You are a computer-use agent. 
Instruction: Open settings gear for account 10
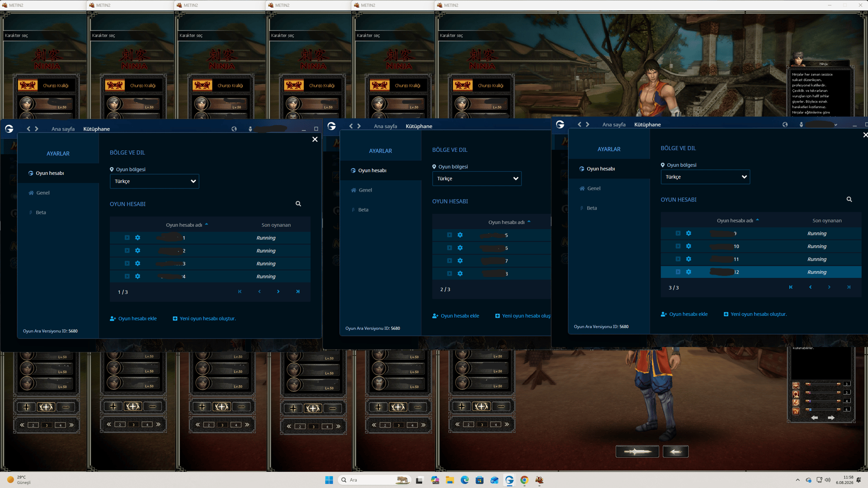689,246
